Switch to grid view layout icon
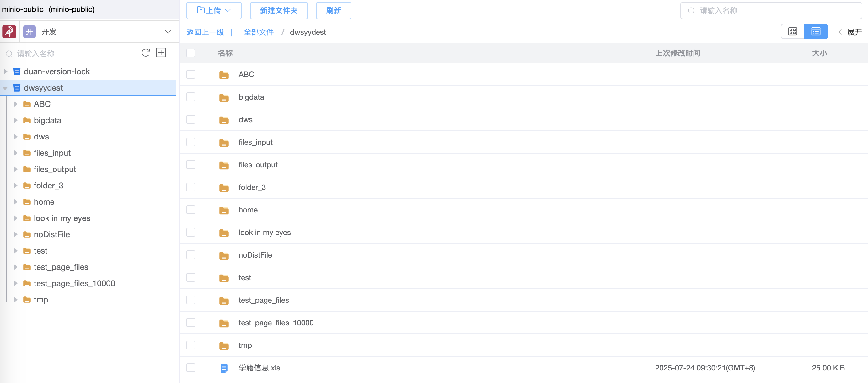 click(792, 32)
